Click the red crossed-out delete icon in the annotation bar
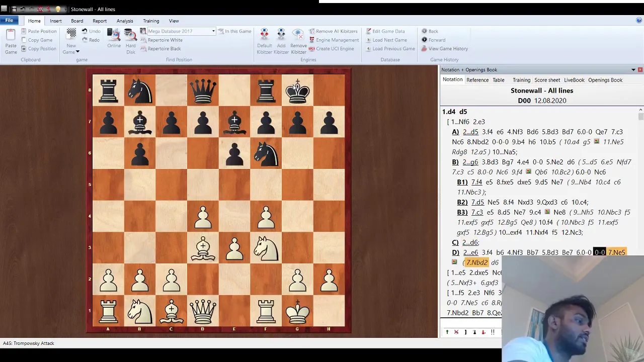This screenshot has width=644, height=362. coord(456,332)
